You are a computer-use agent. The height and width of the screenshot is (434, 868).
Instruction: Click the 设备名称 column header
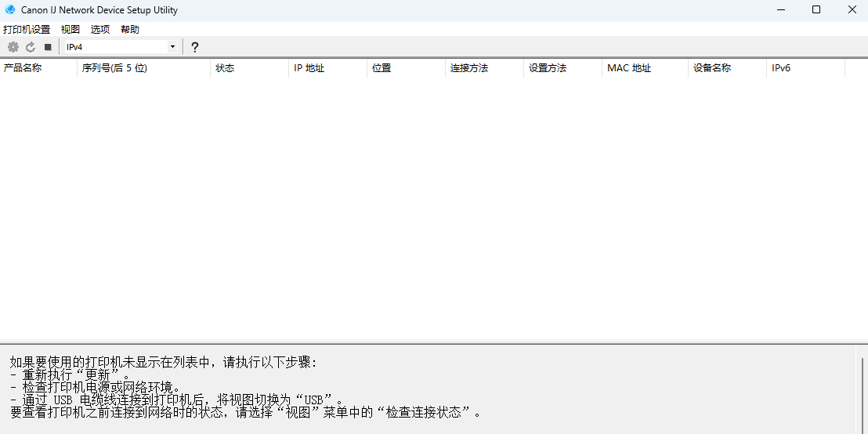(x=727, y=68)
